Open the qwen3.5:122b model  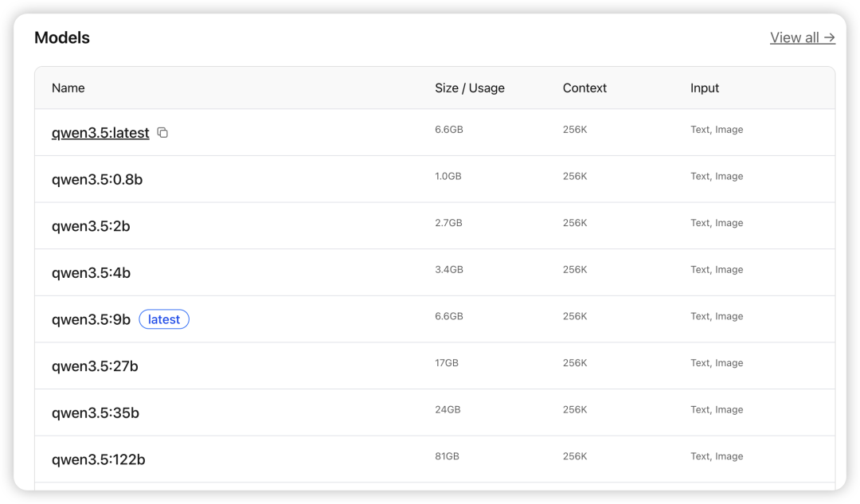(x=99, y=459)
